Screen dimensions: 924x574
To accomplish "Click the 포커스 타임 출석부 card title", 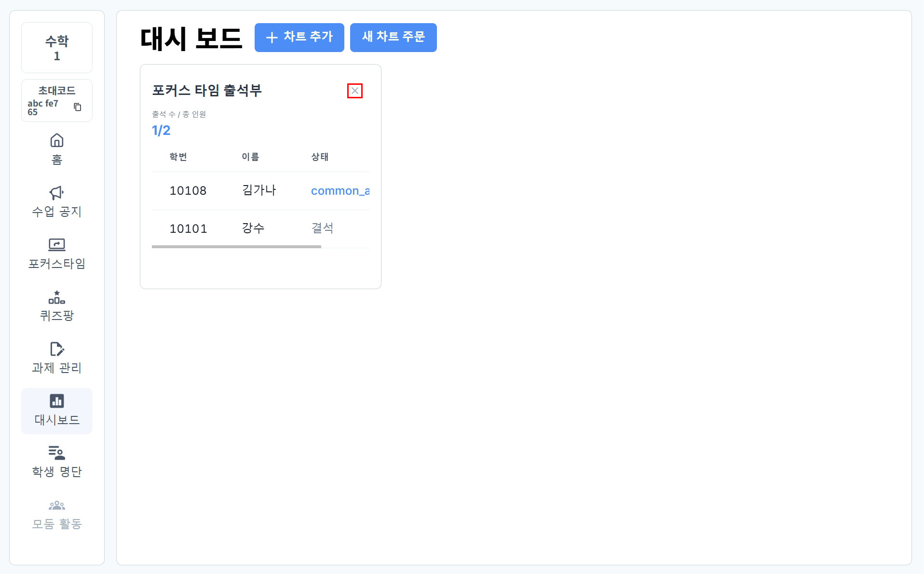I will [207, 91].
